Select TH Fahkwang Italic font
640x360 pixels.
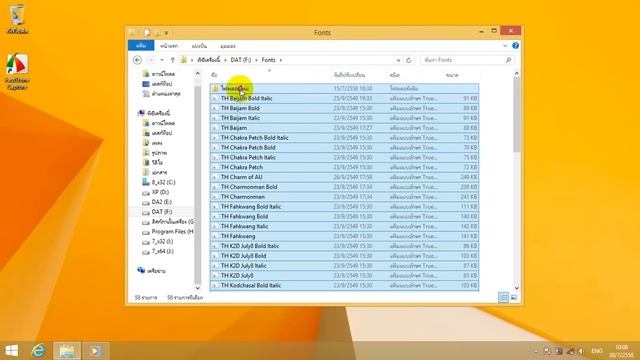[x=344, y=226]
